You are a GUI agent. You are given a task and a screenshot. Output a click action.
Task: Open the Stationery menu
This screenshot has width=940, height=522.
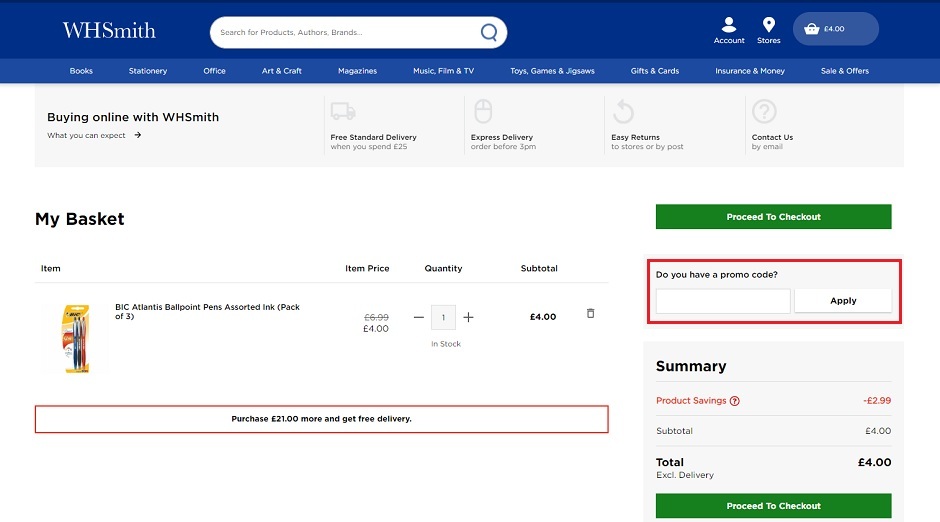(x=147, y=71)
